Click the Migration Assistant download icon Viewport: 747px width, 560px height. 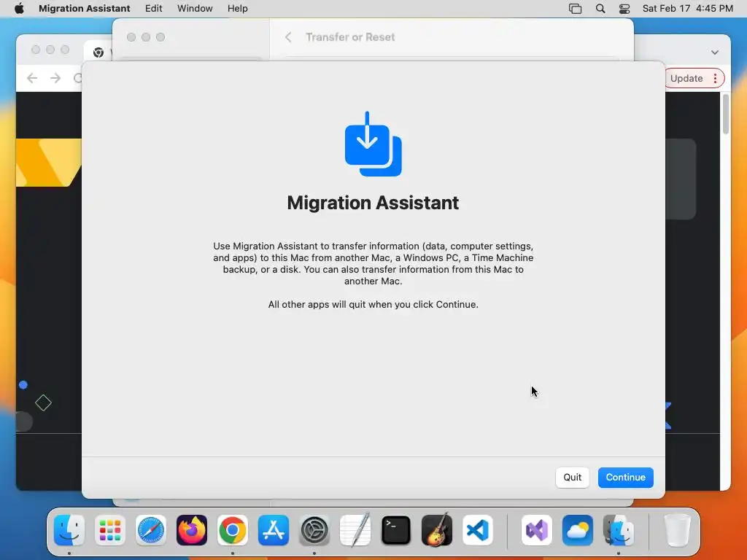click(x=373, y=144)
